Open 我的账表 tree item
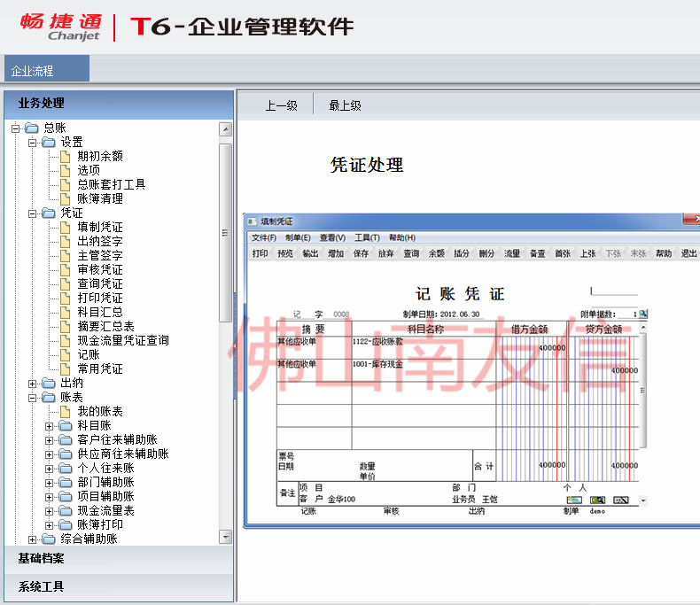The height and width of the screenshot is (605, 700). (x=100, y=412)
